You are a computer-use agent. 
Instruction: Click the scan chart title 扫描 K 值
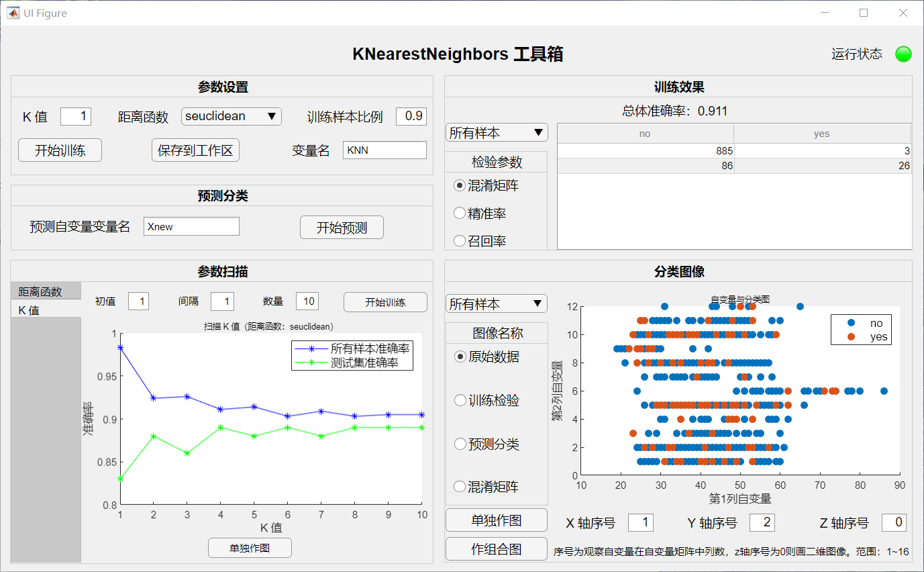[269, 326]
